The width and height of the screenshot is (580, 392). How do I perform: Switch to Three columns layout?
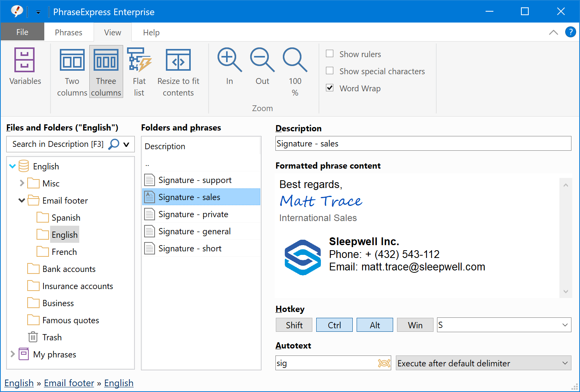[x=106, y=72]
